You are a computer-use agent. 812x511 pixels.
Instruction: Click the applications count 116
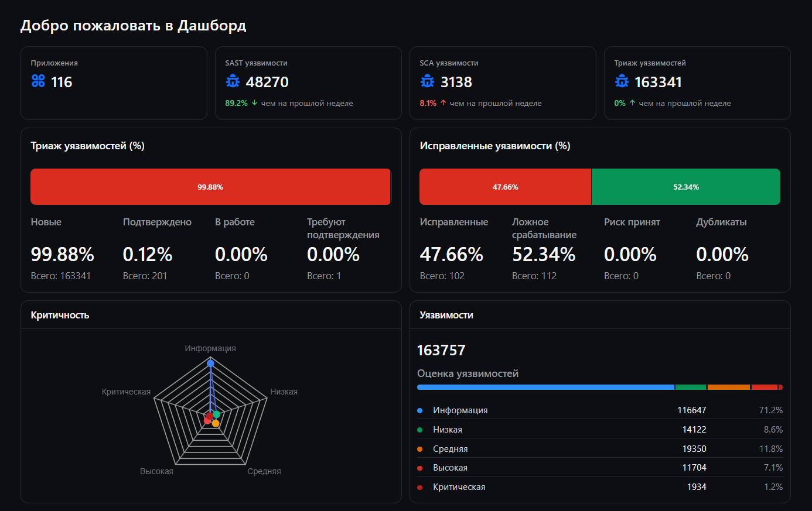click(x=62, y=82)
